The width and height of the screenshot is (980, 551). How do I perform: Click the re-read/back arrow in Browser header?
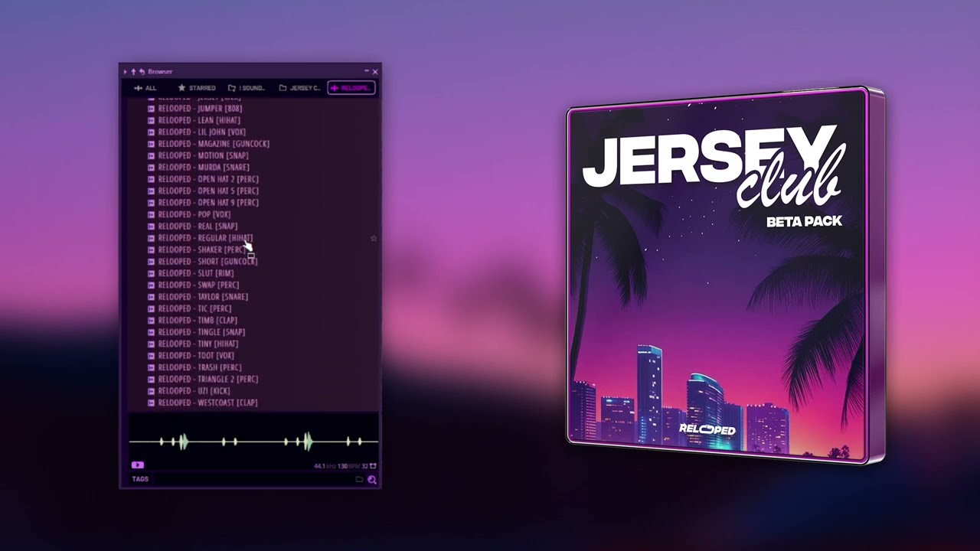tap(142, 72)
